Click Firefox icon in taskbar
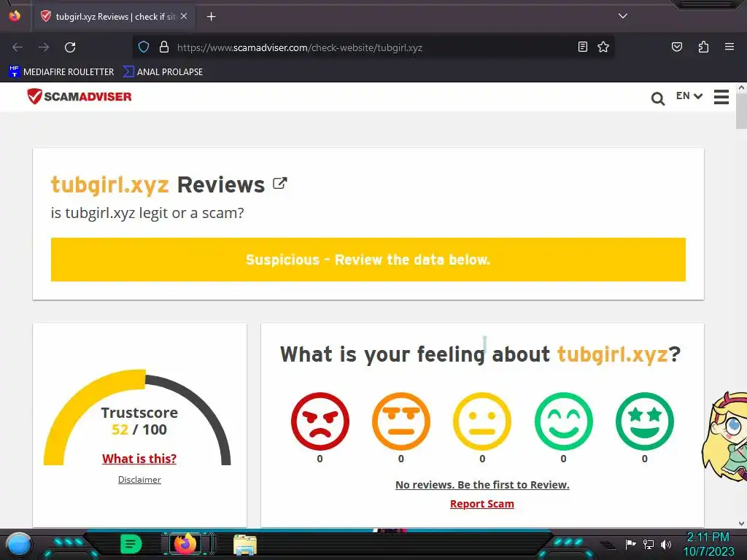Image resolution: width=747 pixels, height=560 pixels. pos(185,544)
